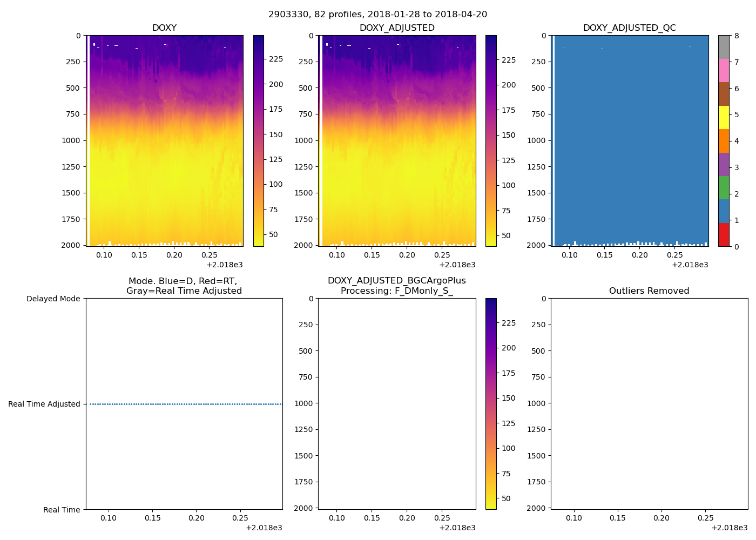This screenshot has height=540, width=756.
Task: Select the DOXY_ADJUSTED_QC plot title
Action: (x=629, y=28)
